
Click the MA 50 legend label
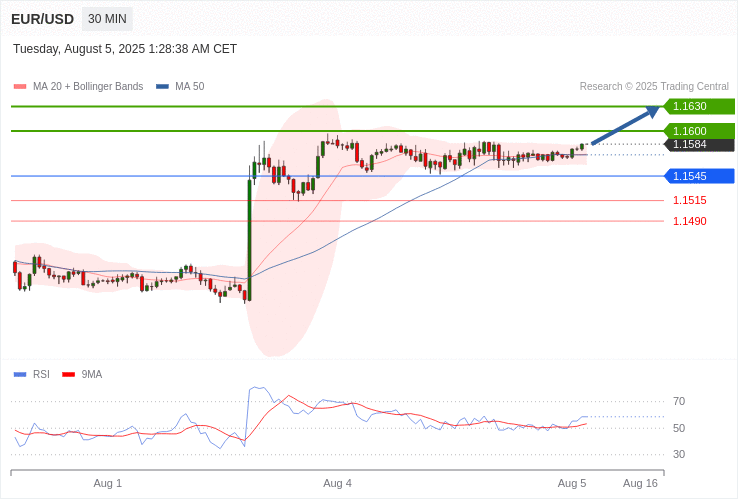(190, 87)
